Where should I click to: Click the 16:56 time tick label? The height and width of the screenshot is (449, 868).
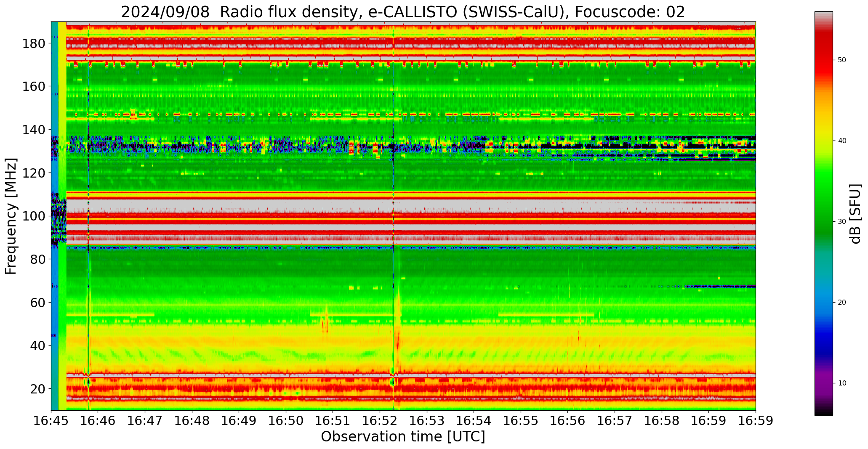tap(568, 421)
